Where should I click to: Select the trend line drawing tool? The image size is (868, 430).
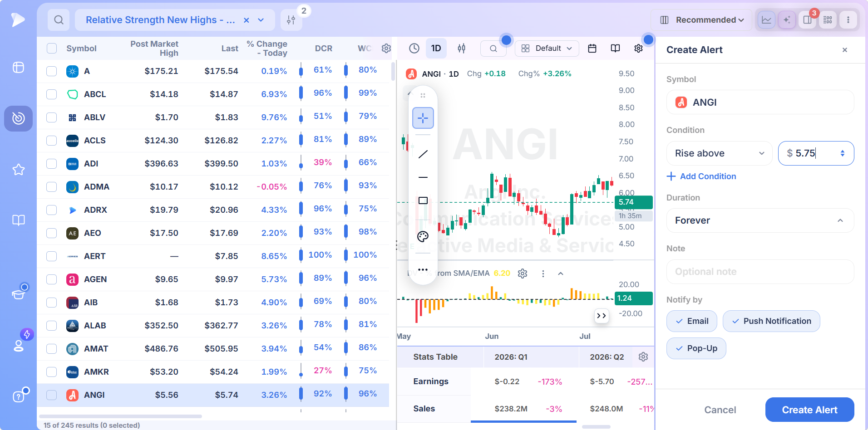423,154
